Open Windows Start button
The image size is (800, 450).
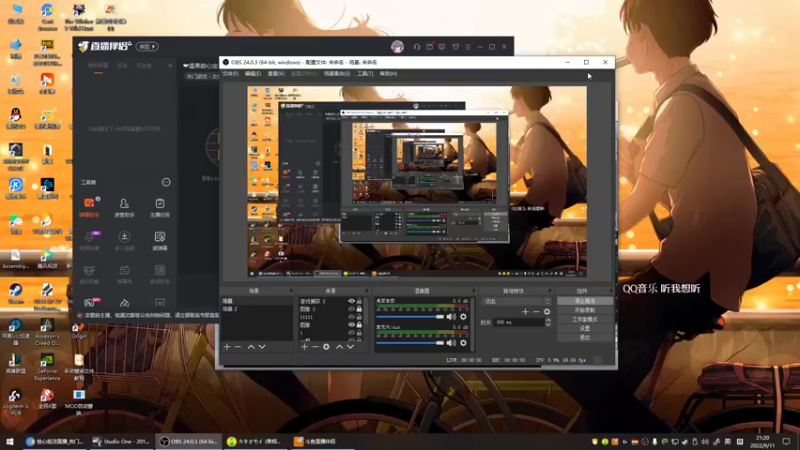pyautogui.click(x=9, y=441)
